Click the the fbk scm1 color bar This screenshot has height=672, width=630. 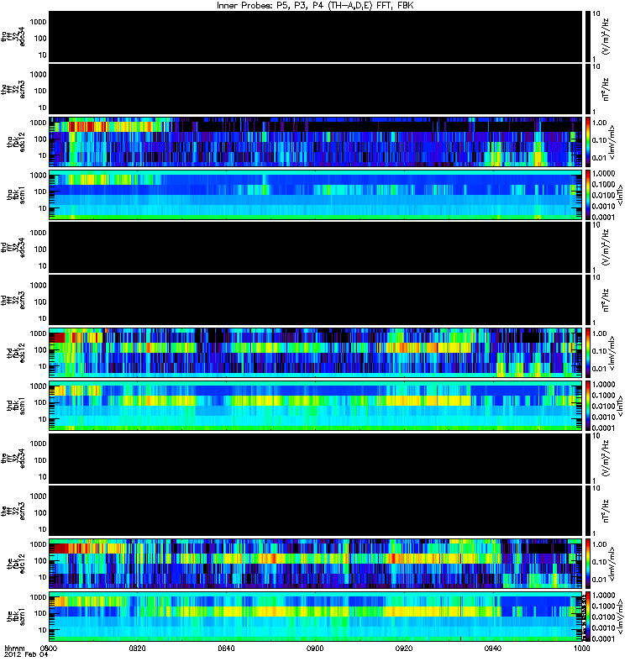(588, 617)
